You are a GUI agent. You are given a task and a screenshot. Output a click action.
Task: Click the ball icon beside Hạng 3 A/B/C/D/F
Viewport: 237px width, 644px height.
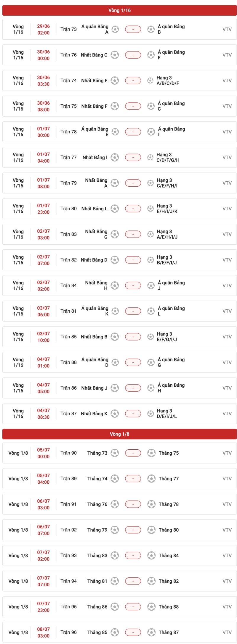[x=150, y=80]
